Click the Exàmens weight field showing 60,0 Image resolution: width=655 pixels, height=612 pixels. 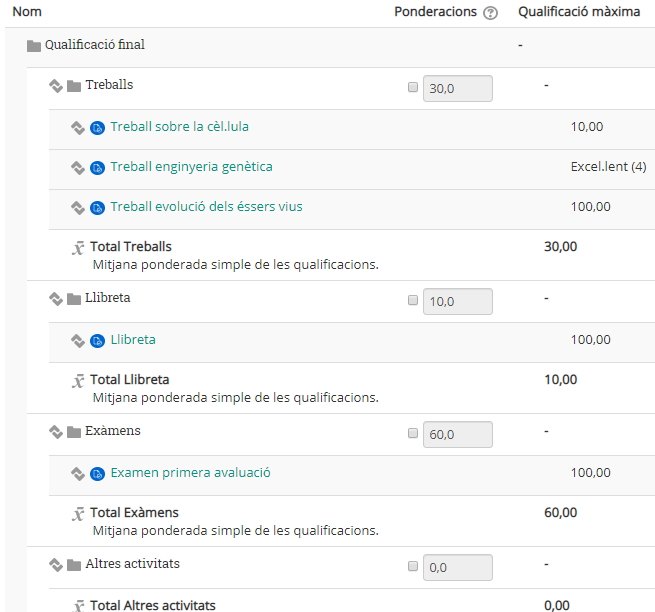coord(458,434)
